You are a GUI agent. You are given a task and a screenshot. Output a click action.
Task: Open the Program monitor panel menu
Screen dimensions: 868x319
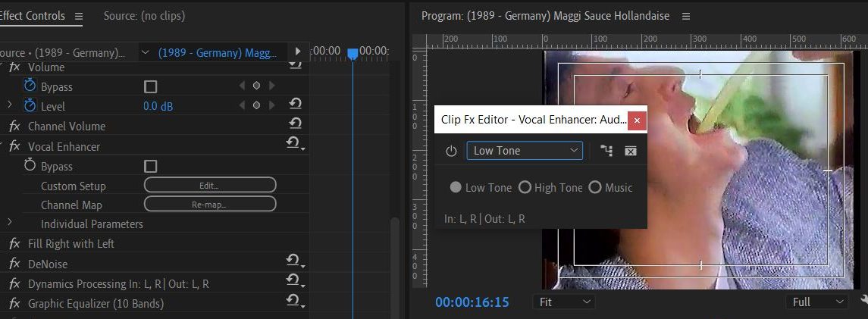coord(686,17)
